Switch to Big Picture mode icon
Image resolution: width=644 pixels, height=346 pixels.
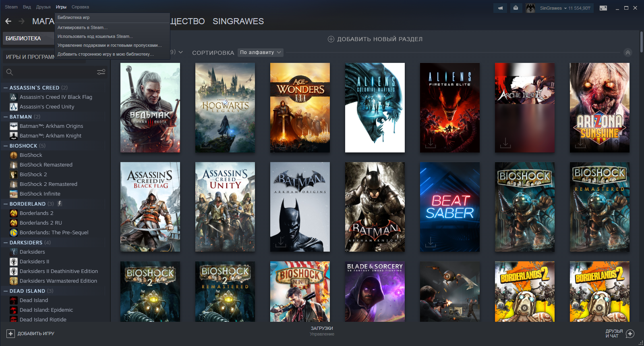tap(603, 8)
